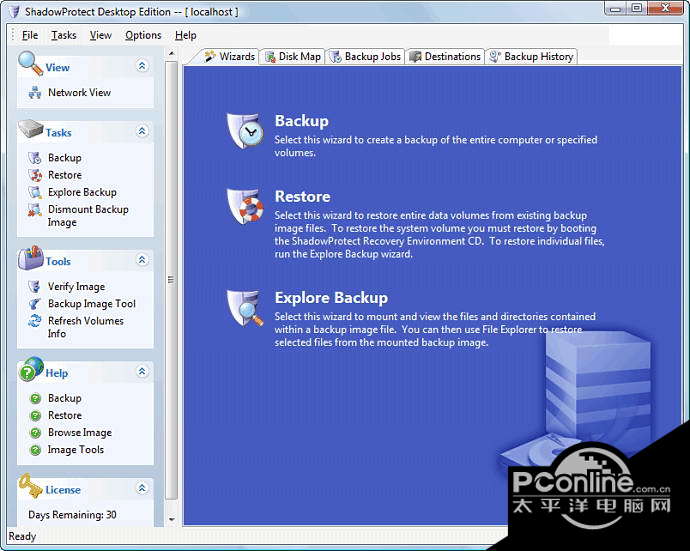The width and height of the screenshot is (690, 551).
Task: Switch to the Destinations tab
Action: point(445,57)
